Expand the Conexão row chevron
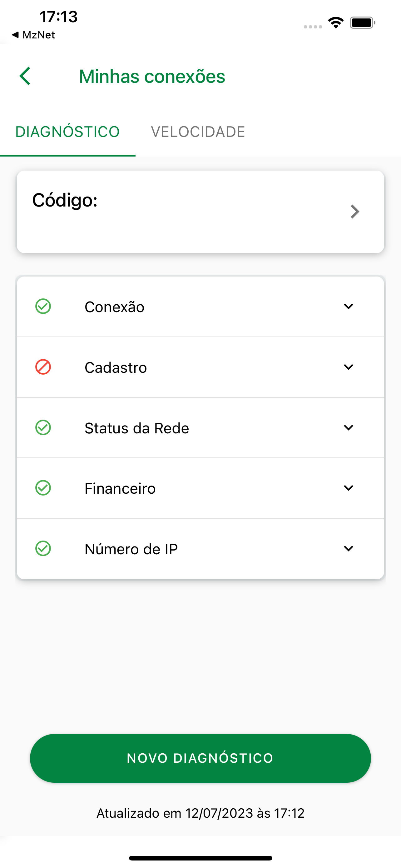This screenshot has width=401, height=868. coord(349,306)
